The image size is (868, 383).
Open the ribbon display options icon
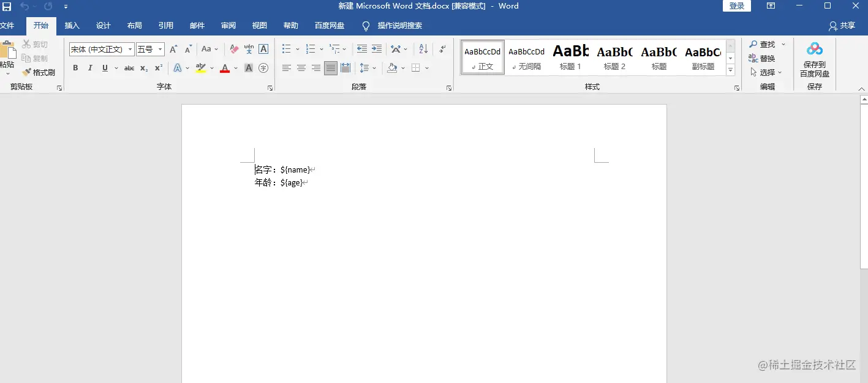tap(771, 6)
